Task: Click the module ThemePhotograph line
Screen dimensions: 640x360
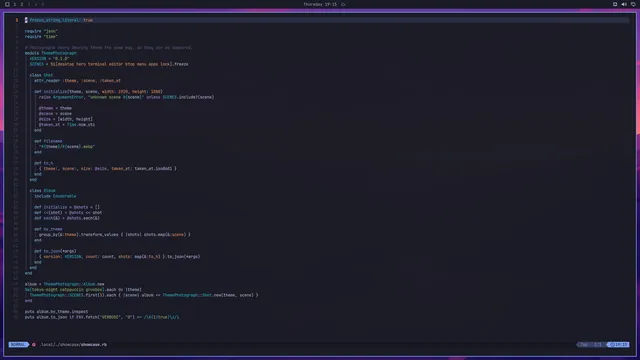Action: point(51,53)
